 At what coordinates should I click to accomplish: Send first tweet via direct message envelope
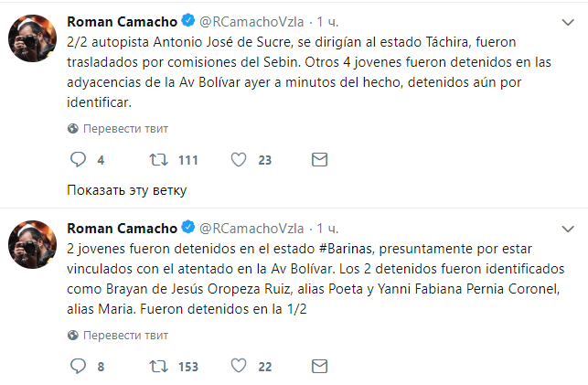[x=319, y=160]
